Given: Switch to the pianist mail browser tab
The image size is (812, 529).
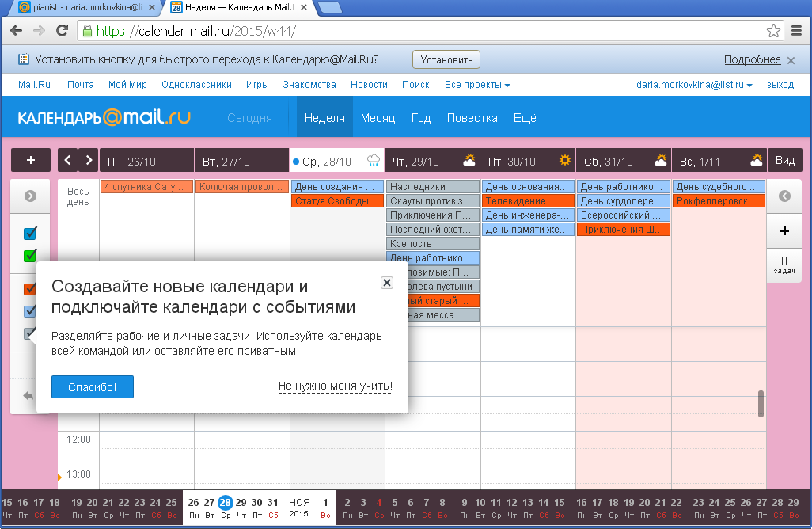Looking at the screenshot, I should coord(87,7).
